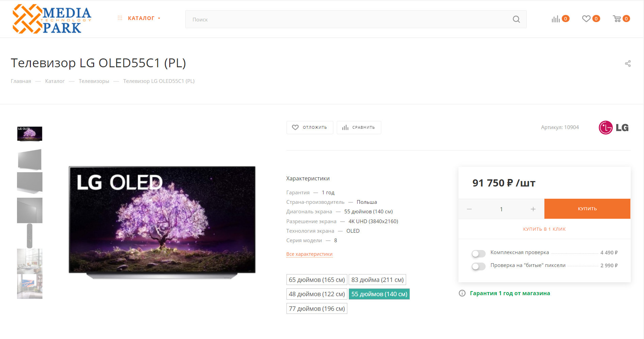Click the 4K UHD (3840x2160) value
Image resolution: width=644 pixels, height=339 pixels.
click(x=373, y=221)
